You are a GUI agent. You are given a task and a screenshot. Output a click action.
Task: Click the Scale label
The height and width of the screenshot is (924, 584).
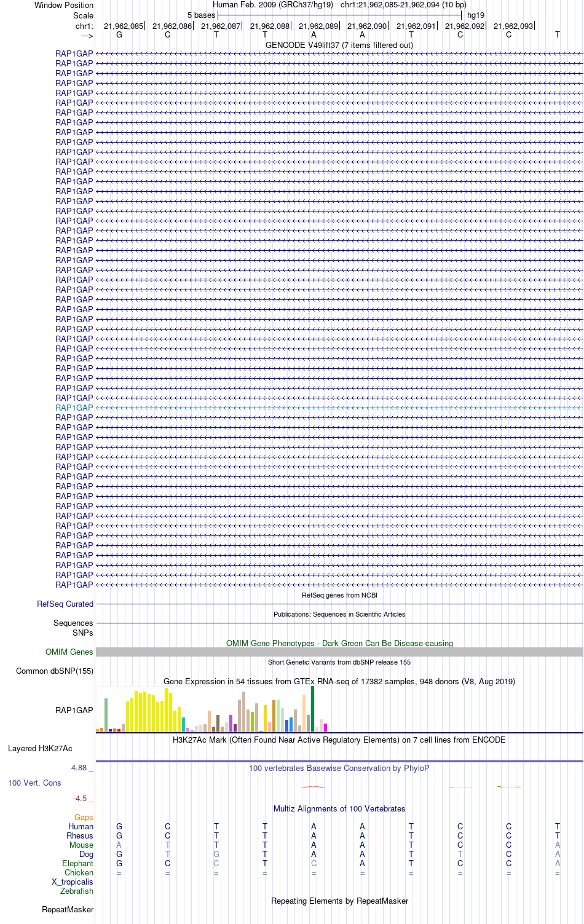[83, 15]
